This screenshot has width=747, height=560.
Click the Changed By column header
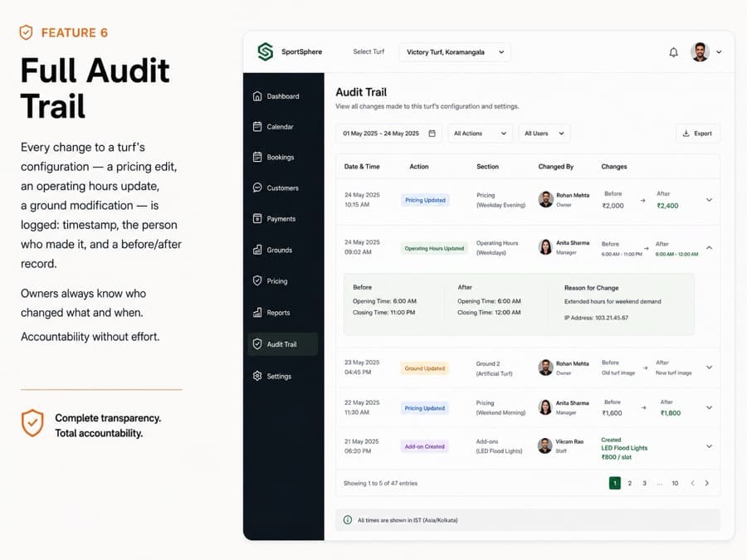coord(556,167)
